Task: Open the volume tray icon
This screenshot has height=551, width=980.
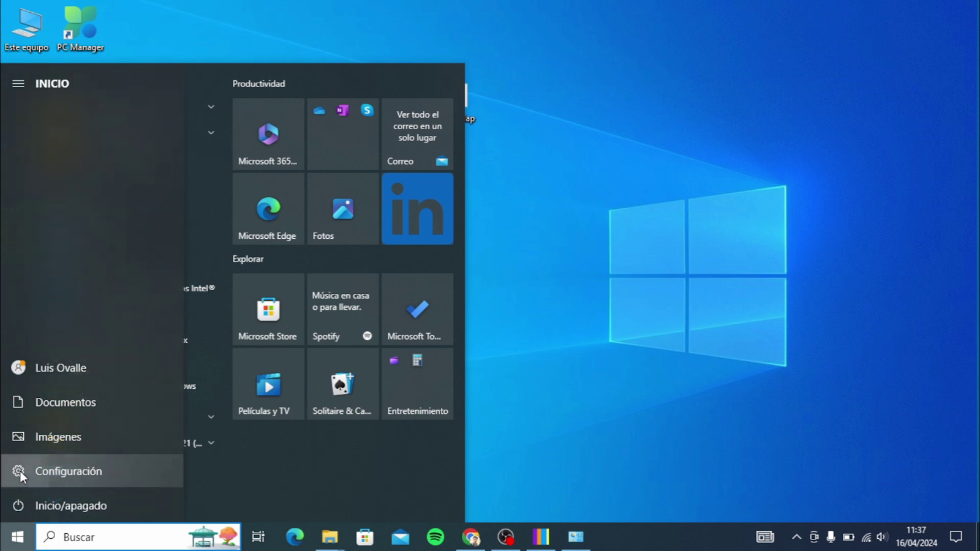Action: pos(882,537)
